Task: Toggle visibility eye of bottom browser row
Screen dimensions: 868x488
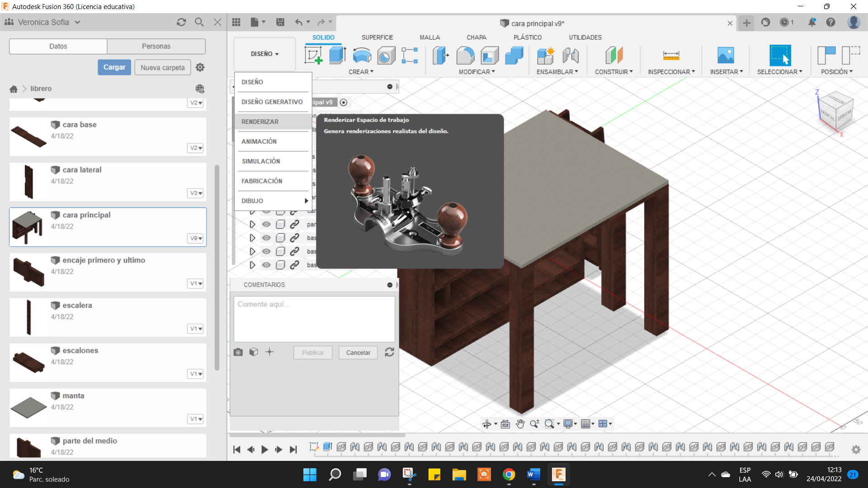Action: pos(266,265)
